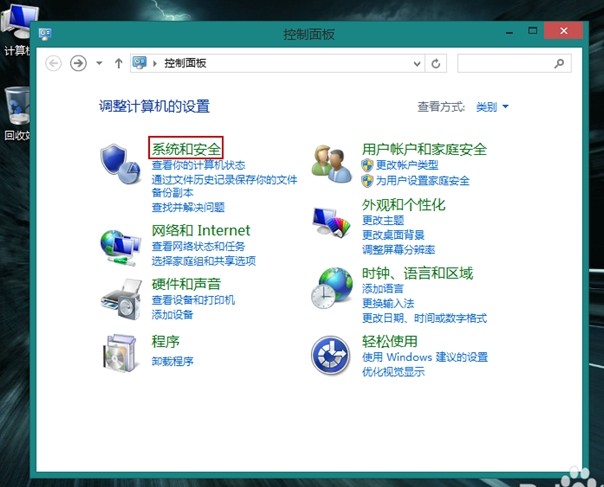Open 用户帐户和家庭安全 category
This screenshot has width=604, height=487.
(424, 149)
